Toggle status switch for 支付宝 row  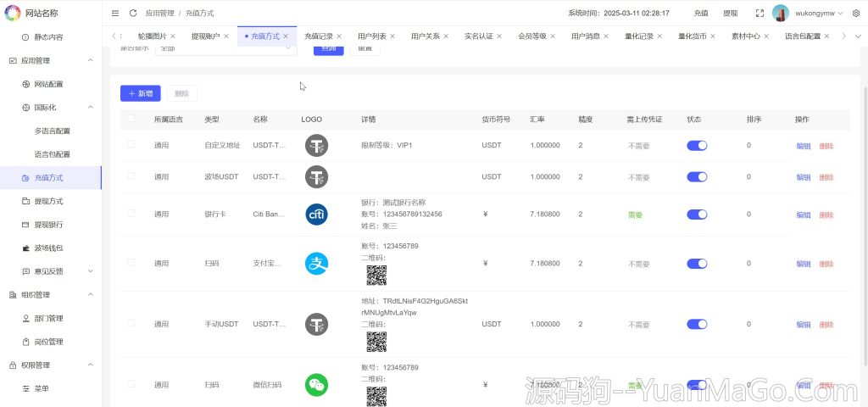(697, 264)
